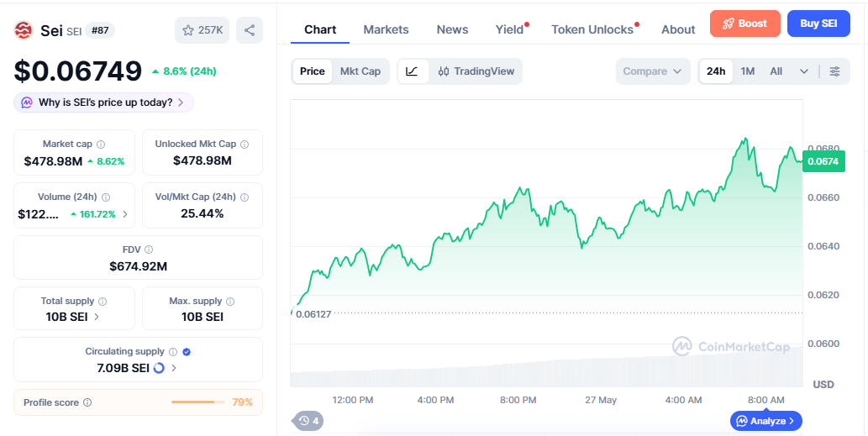Select the All time range
868x436 pixels.
point(776,71)
